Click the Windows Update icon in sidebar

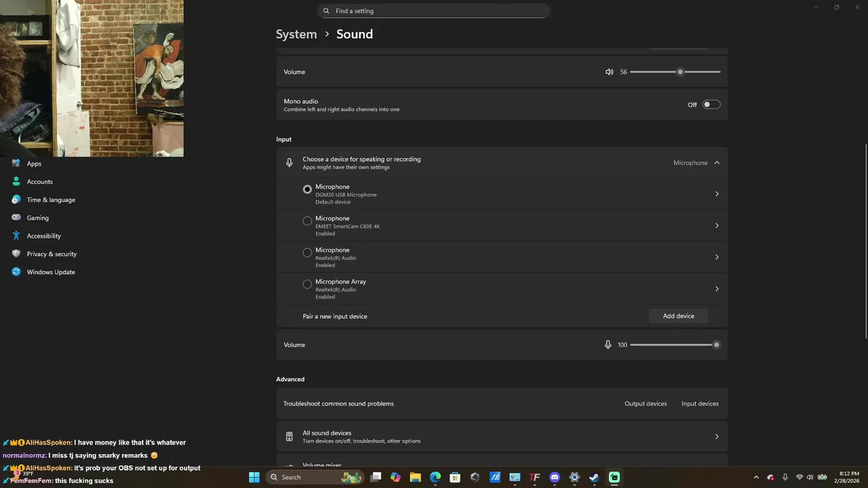tap(16, 272)
